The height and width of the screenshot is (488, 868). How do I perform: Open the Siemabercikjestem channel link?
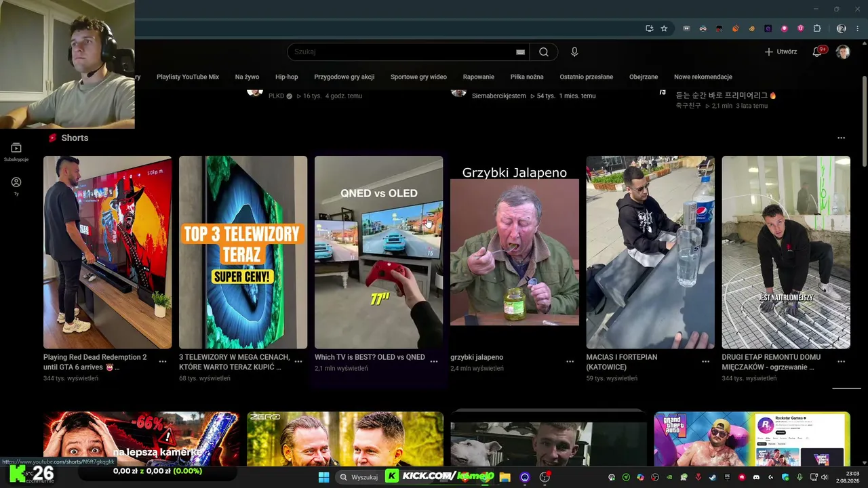coord(499,96)
